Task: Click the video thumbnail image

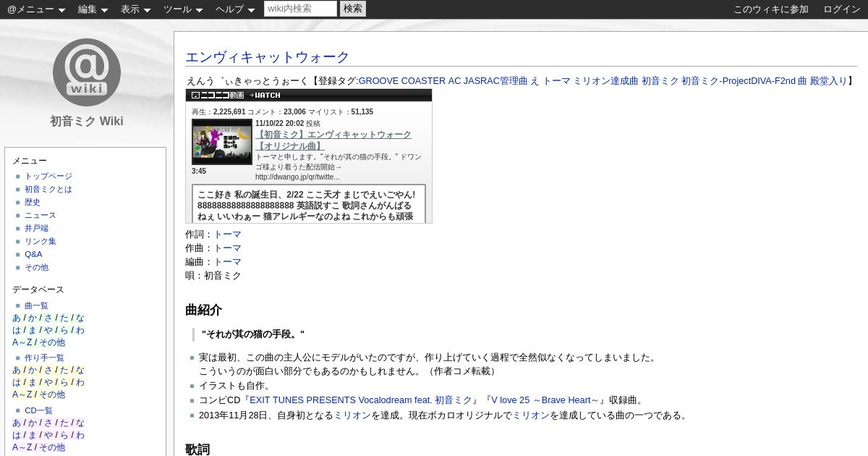Action: 222,142
